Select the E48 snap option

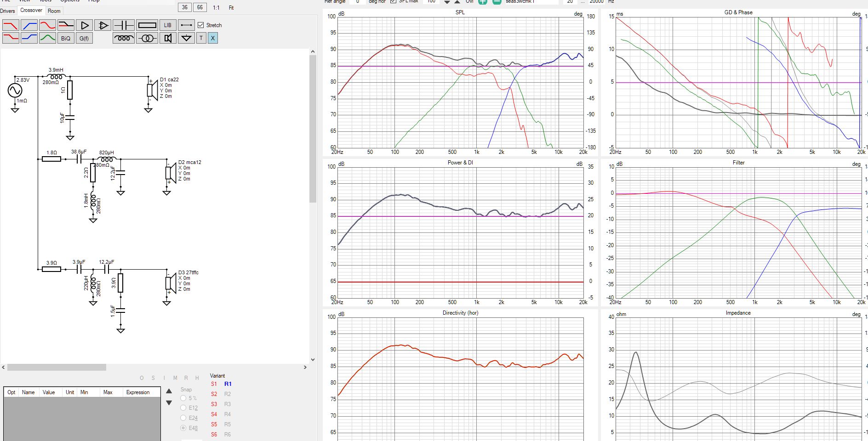click(183, 428)
